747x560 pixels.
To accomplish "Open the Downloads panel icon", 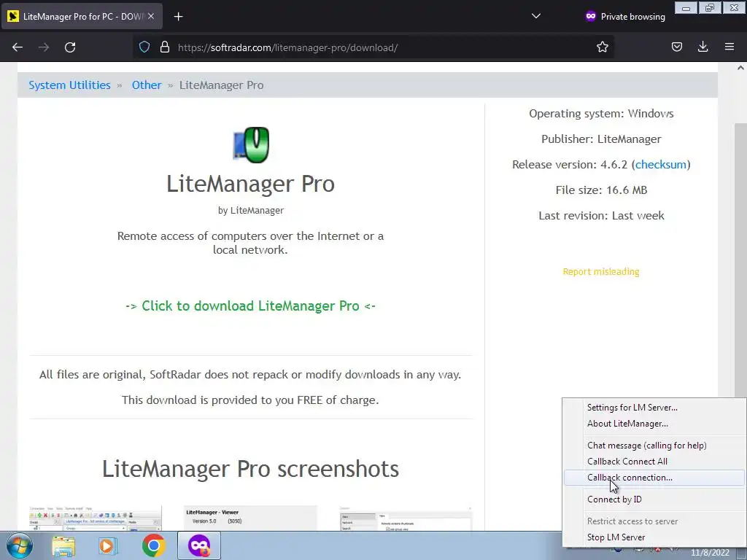I will point(703,47).
